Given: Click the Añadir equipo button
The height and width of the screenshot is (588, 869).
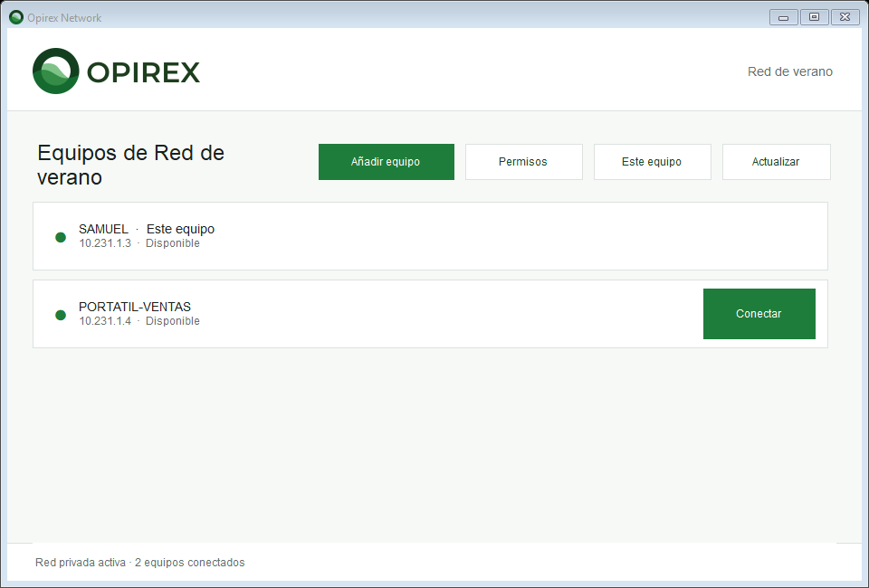Looking at the screenshot, I should (387, 162).
